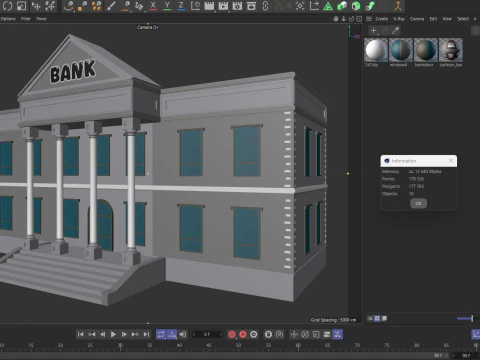The image size is (480, 360).
Task: Step to the next frame
Action: tap(124, 334)
